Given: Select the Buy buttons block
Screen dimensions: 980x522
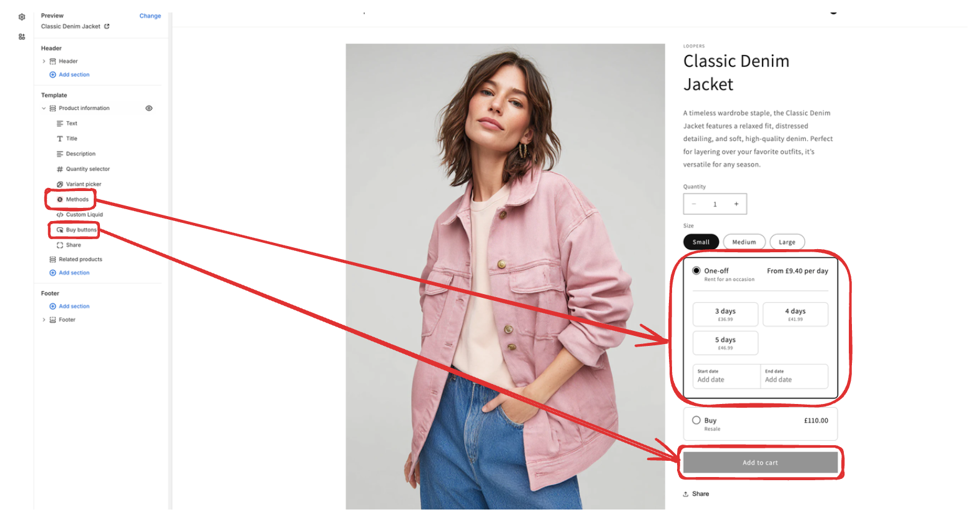Looking at the screenshot, I should pos(76,230).
